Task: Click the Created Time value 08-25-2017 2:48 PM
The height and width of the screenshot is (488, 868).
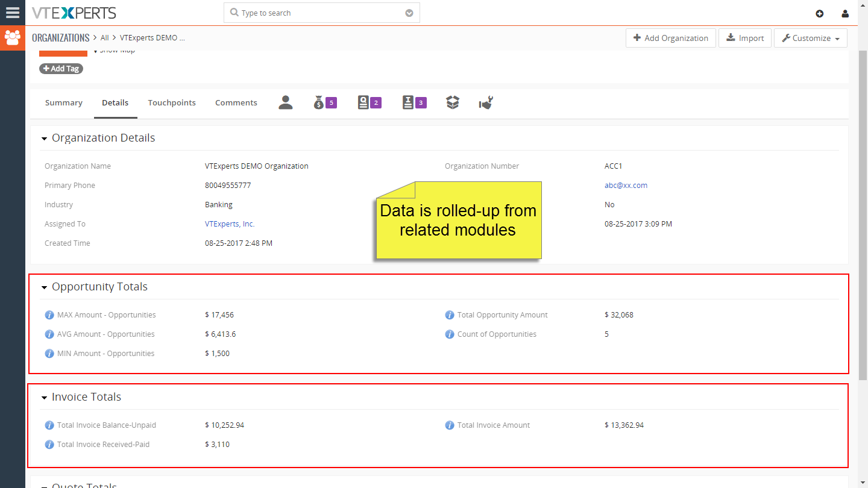Action: pyautogui.click(x=239, y=243)
